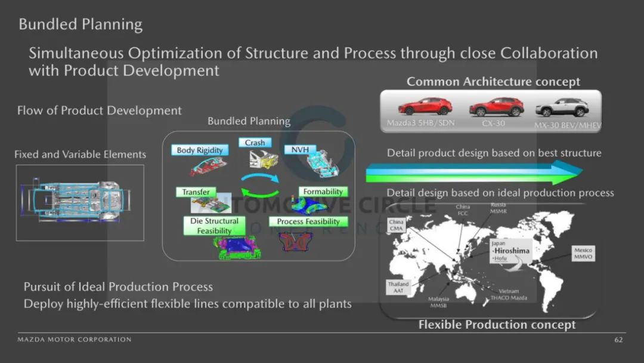The width and height of the screenshot is (644, 363).
Task: Select the MAZDA MOTOR CORPORATION footer text
Action: 75,340
